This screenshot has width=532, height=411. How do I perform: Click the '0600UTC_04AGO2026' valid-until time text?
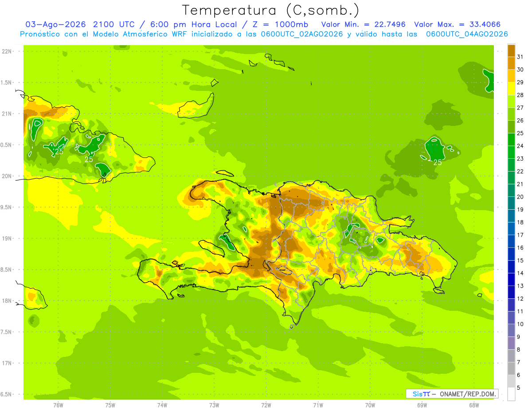(x=467, y=34)
